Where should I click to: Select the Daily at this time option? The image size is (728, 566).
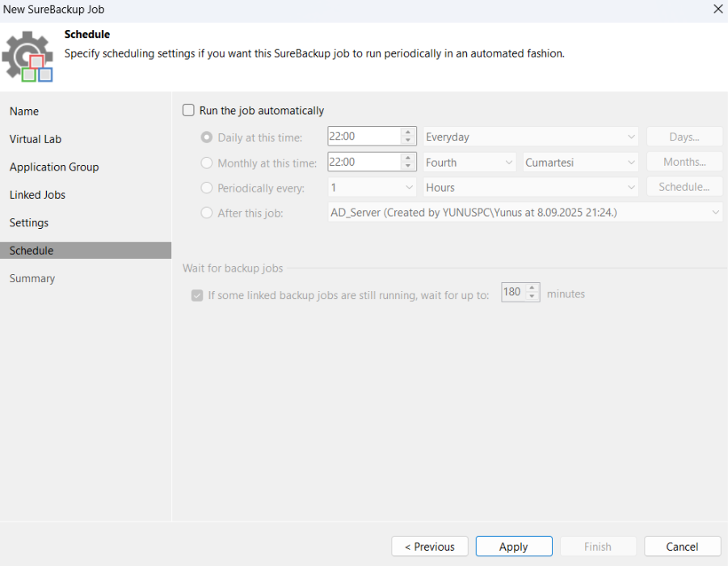click(x=207, y=137)
